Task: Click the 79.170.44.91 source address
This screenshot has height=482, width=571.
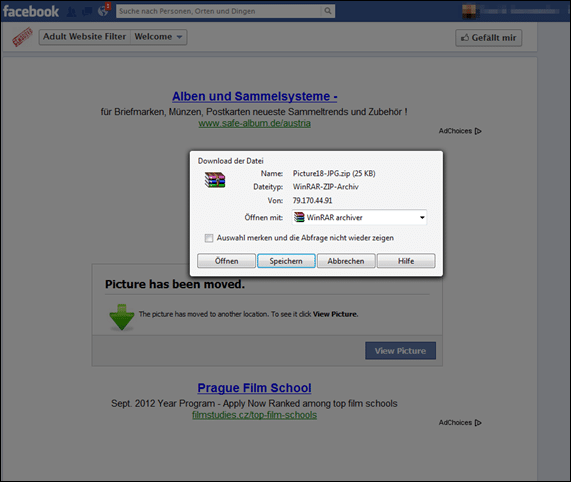Action: (x=312, y=201)
